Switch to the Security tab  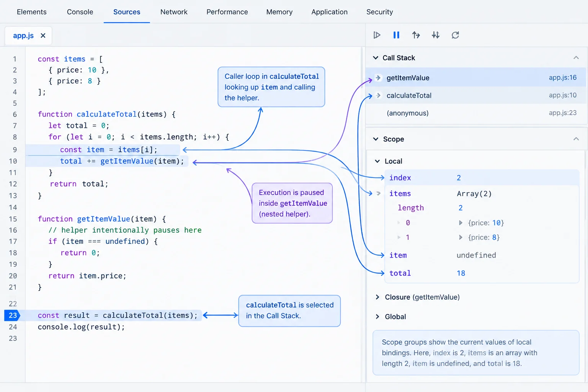(380, 12)
